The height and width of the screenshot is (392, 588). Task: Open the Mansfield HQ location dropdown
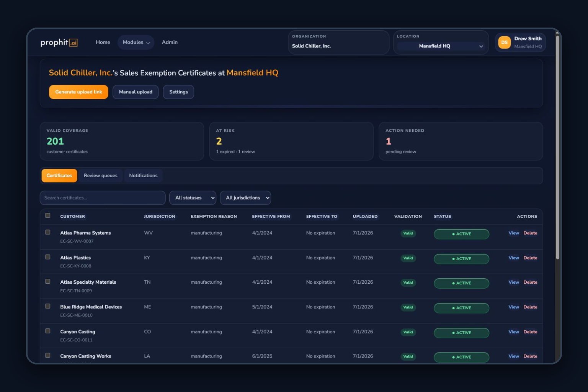pyautogui.click(x=441, y=46)
